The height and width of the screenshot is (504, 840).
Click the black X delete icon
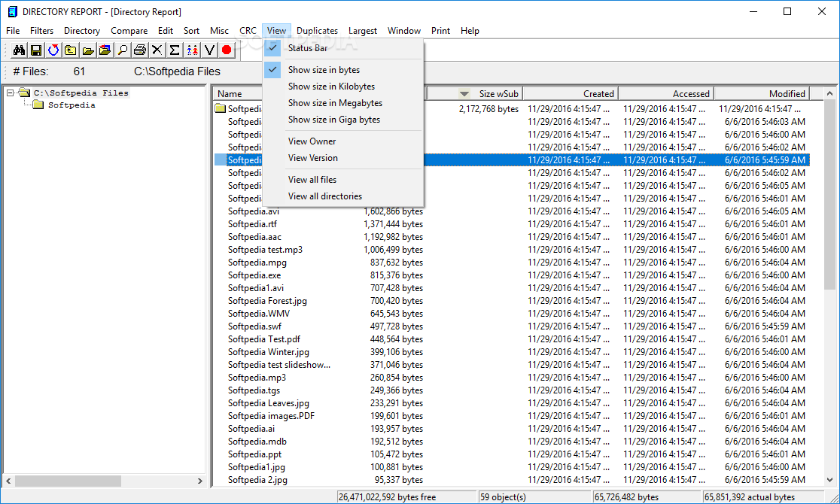point(157,50)
